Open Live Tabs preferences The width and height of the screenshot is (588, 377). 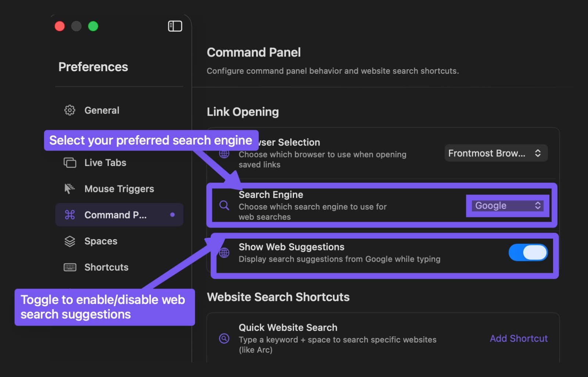pyautogui.click(x=105, y=163)
